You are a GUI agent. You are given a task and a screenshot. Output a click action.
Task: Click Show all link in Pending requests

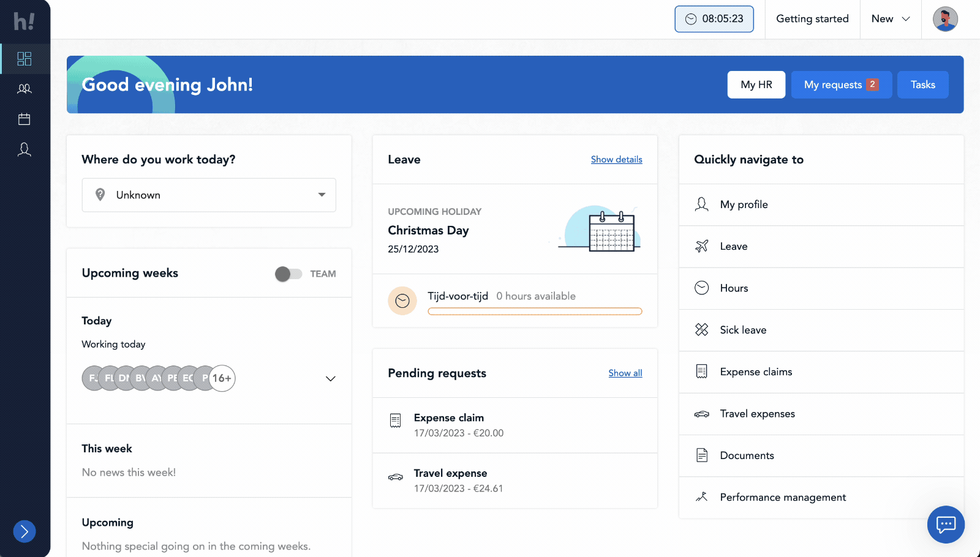[x=625, y=373]
